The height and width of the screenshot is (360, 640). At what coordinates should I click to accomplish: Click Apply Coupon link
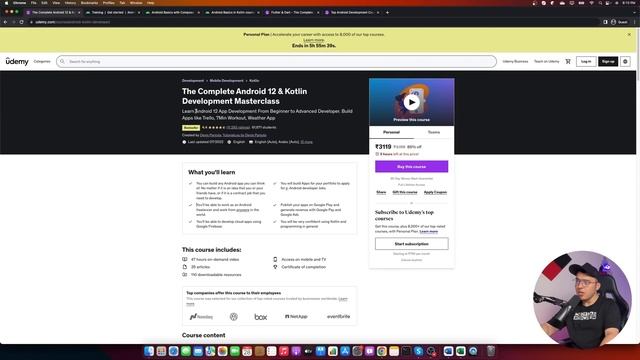point(435,192)
